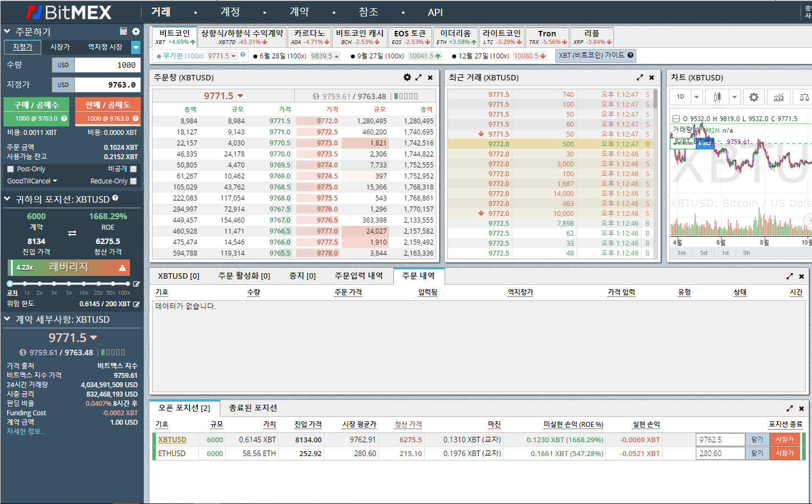Click BitMEX logo
Screen dimensions: 812x504
(69, 12)
